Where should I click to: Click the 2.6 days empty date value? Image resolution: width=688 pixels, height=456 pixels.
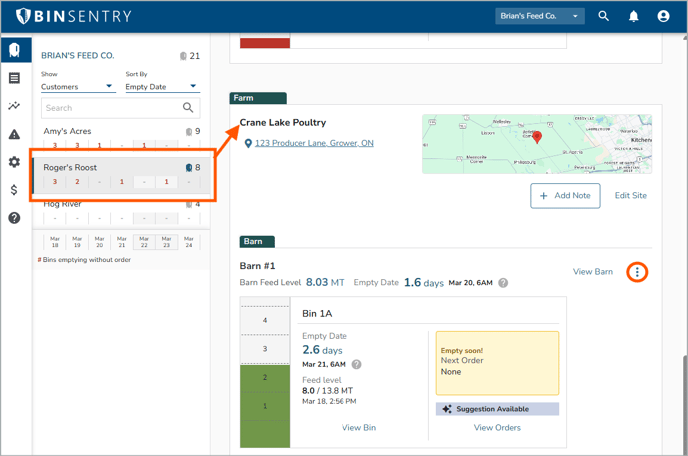(322, 350)
